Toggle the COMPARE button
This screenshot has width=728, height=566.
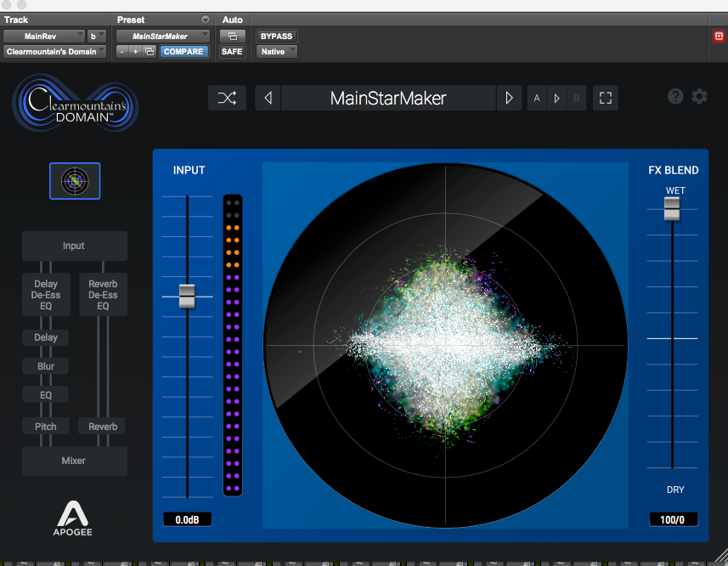[183, 52]
